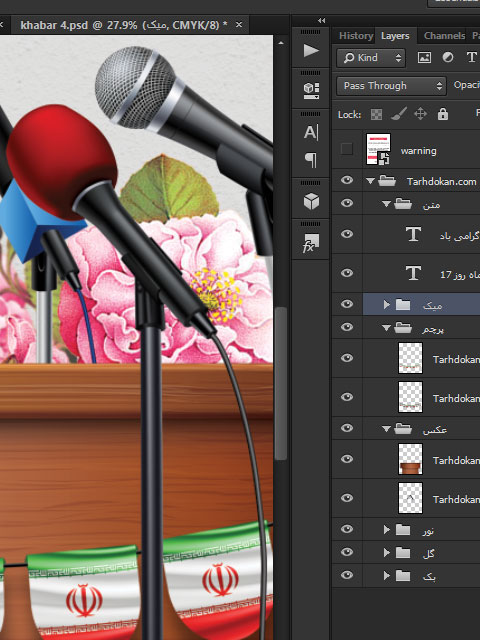The height and width of the screenshot is (640, 480).
Task: Click the میک folder icon
Action: click(403, 304)
